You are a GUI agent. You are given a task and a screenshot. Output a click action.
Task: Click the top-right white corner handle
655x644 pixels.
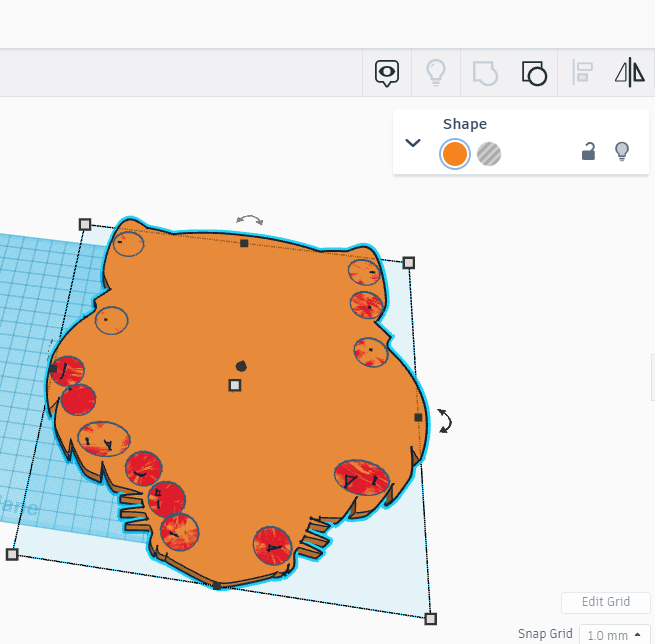pyautogui.click(x=409, y=263)
